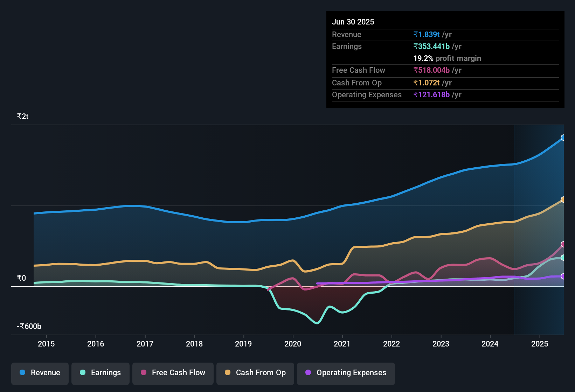This screenshot has height=392, width=575.
Task: Click the orange Cash From Op legend dot
Action: pyautogui.click(x=228, y=373)
